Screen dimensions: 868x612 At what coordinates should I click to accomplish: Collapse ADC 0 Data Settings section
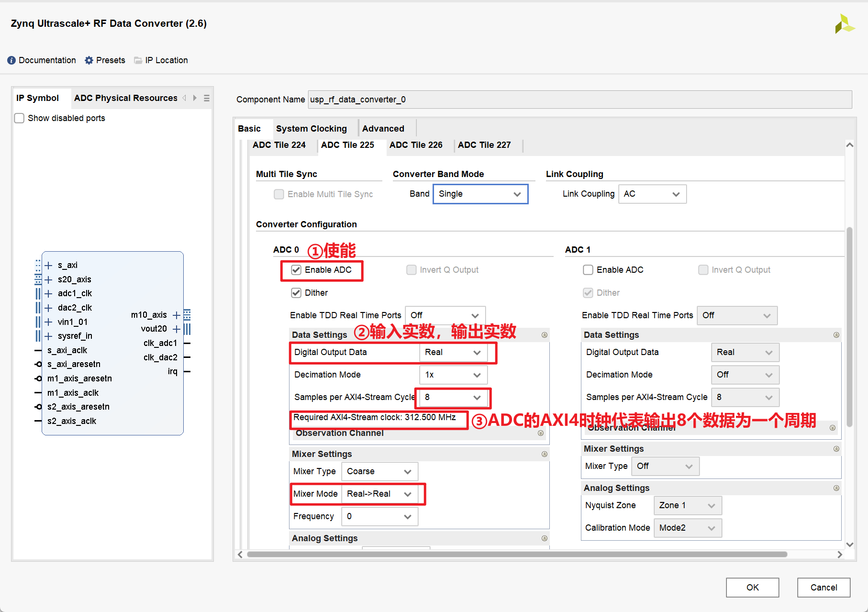(x=545, y=335)
